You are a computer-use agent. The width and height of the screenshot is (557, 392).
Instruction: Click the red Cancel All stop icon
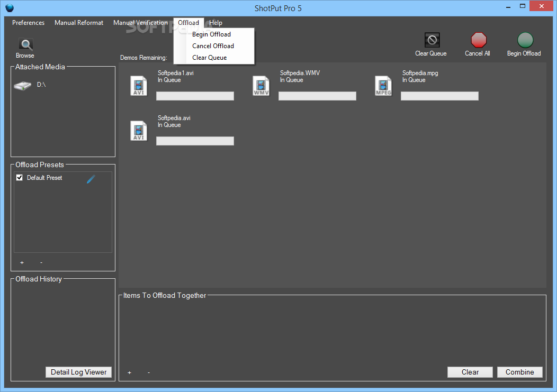point(479,40)
